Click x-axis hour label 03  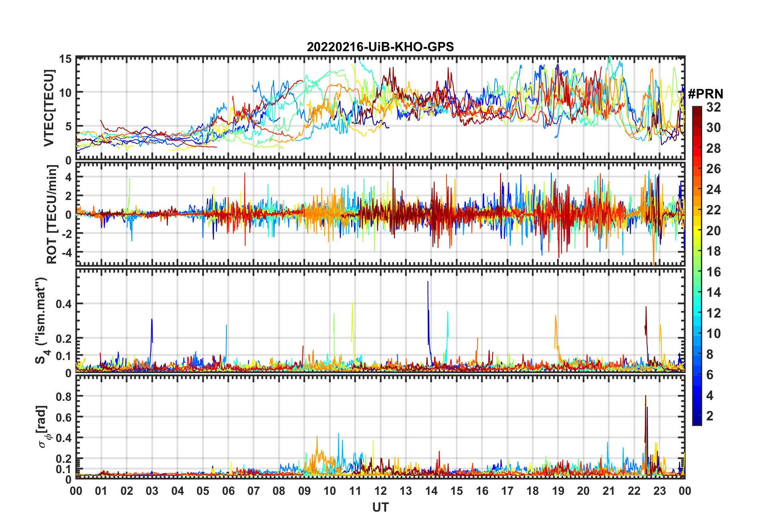152,491
